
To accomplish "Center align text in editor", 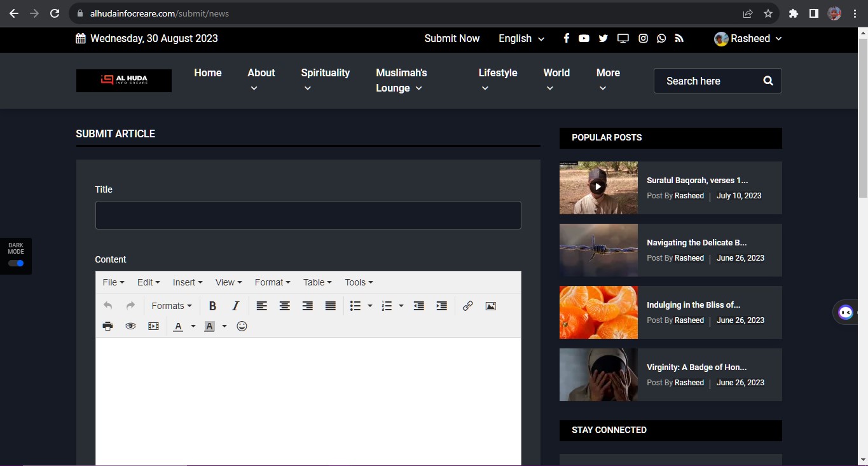I will (x=284, y=306).
